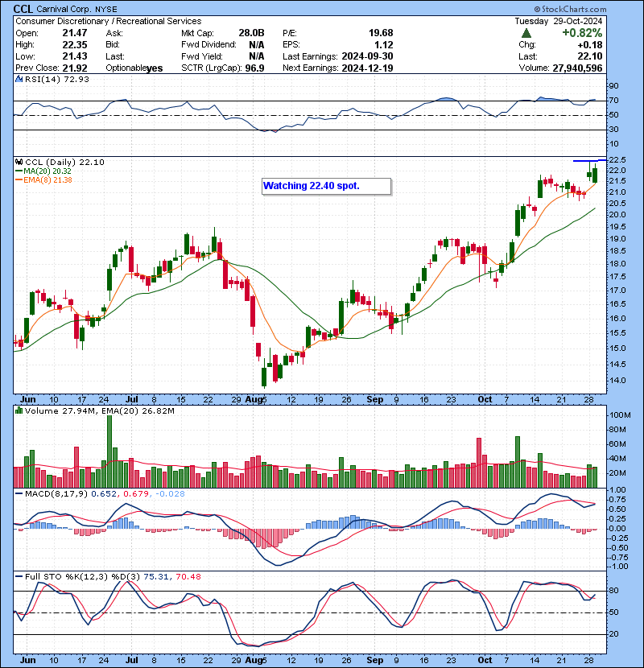Click the volume bars icon beside Volume label

click(x=19, y=410)
